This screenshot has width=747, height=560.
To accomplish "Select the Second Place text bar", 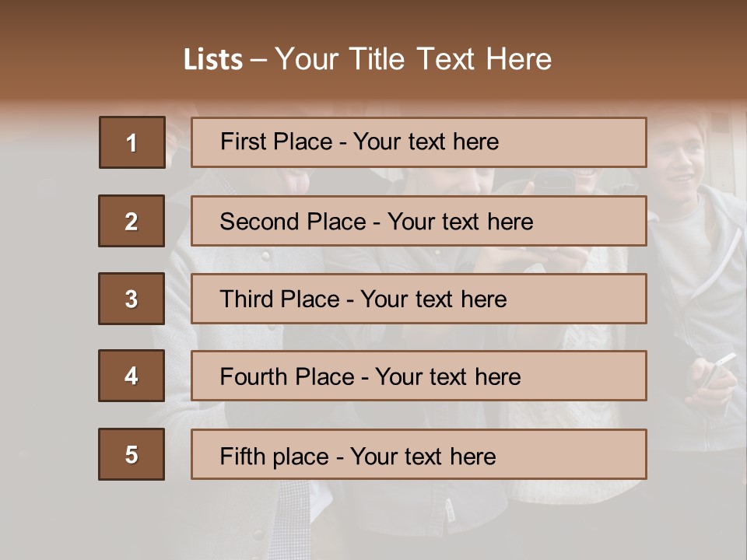I will (419, 221).
